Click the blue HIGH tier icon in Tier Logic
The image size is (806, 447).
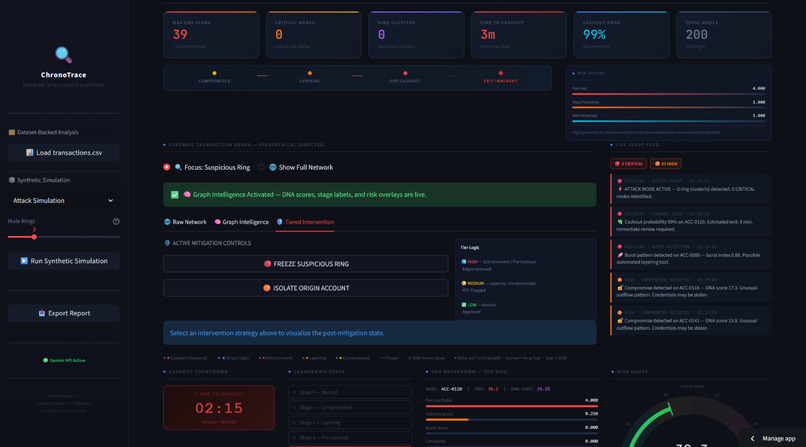[x=464, y=262]
